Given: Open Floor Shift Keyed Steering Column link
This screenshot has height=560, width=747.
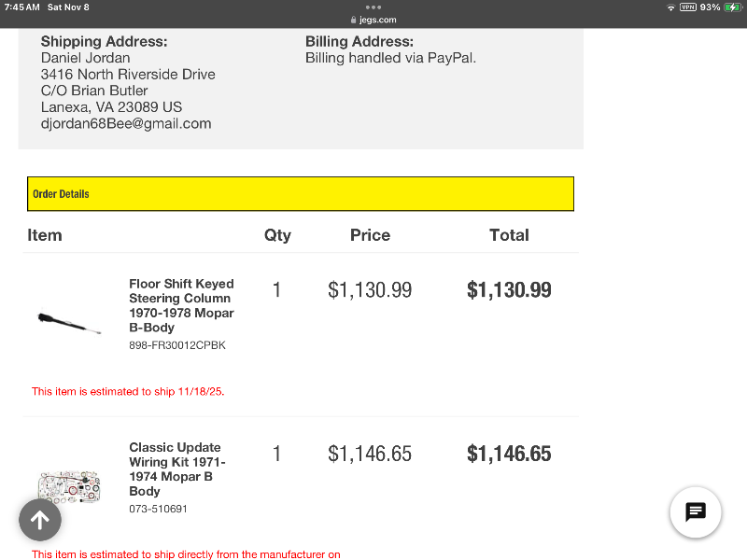Looking at the screenshot, I should (181, 305).
